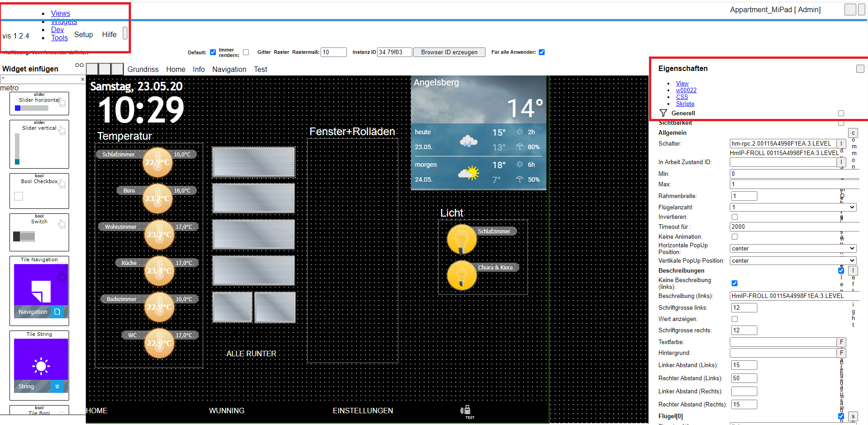Open the Dev menu tab
Viewport: 868px width, 425px height.
(57, 30)
